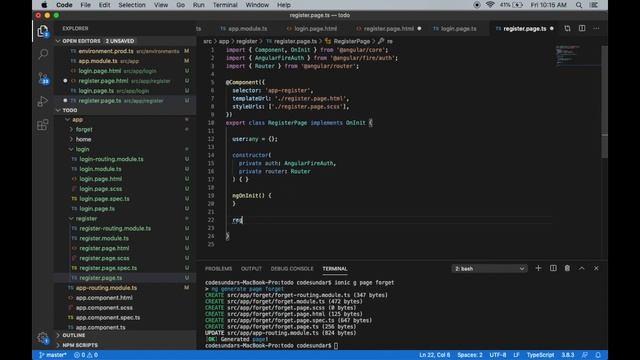This screenshot has width=640, height=360.
Task: Show the Problems panel tab
Action: pyautogui.click(x=218, y=269)
